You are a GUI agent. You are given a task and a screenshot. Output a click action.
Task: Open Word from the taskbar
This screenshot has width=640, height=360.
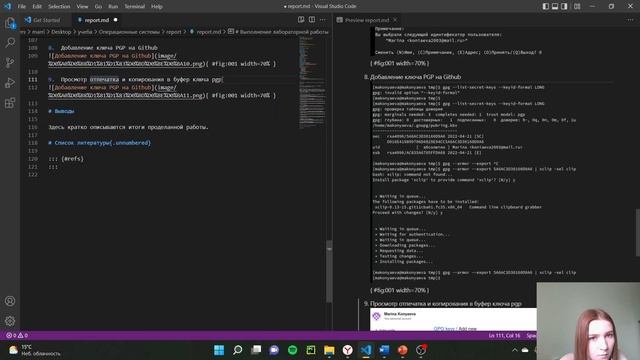384,350
